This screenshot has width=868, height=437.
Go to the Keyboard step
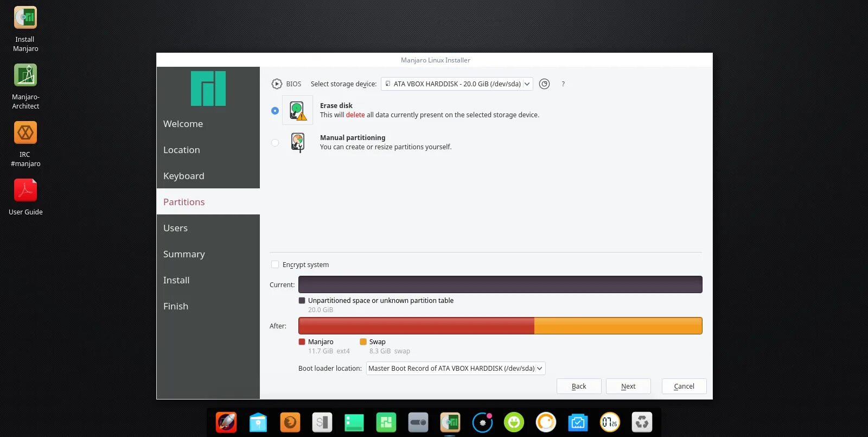208,176
